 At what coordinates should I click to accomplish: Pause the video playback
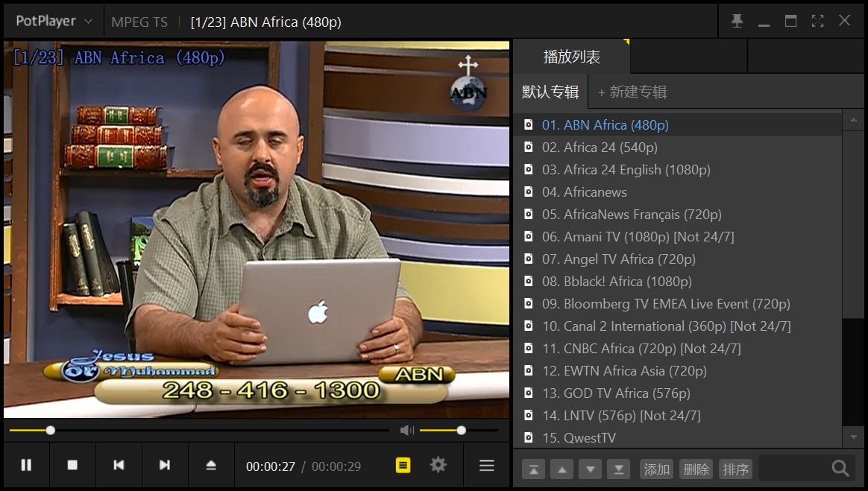[x=26, y=465]
